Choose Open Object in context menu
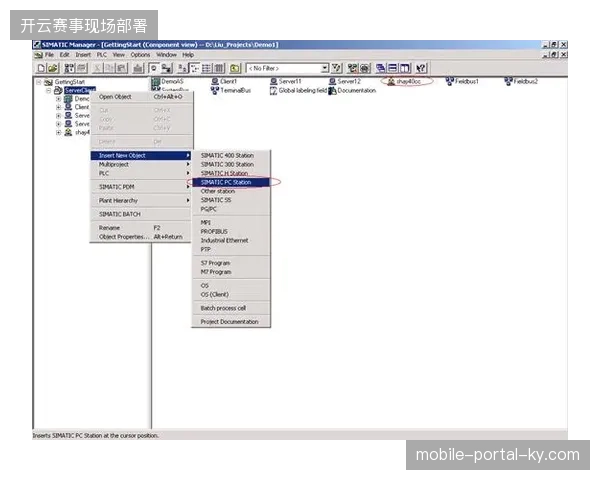600x480 pixels. pos(140,97)
